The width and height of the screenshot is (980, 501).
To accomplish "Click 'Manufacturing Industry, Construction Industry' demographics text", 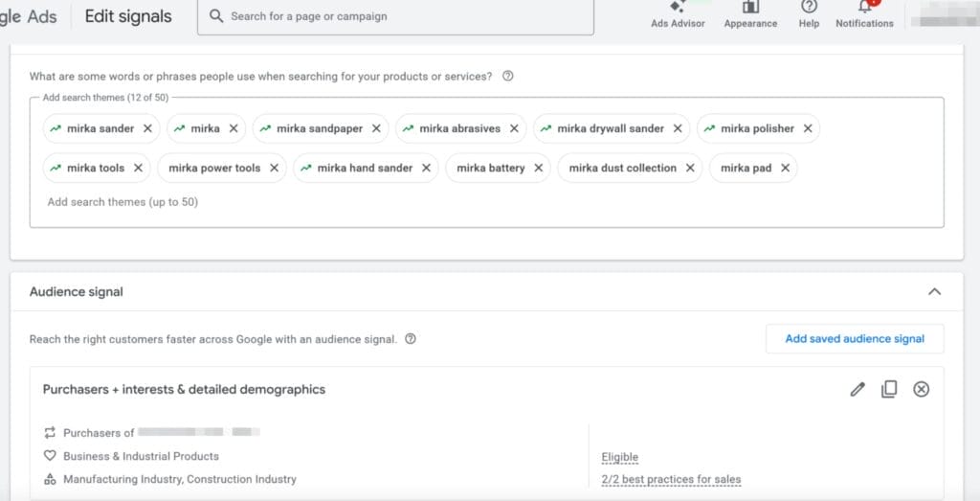I will (180, 479).
